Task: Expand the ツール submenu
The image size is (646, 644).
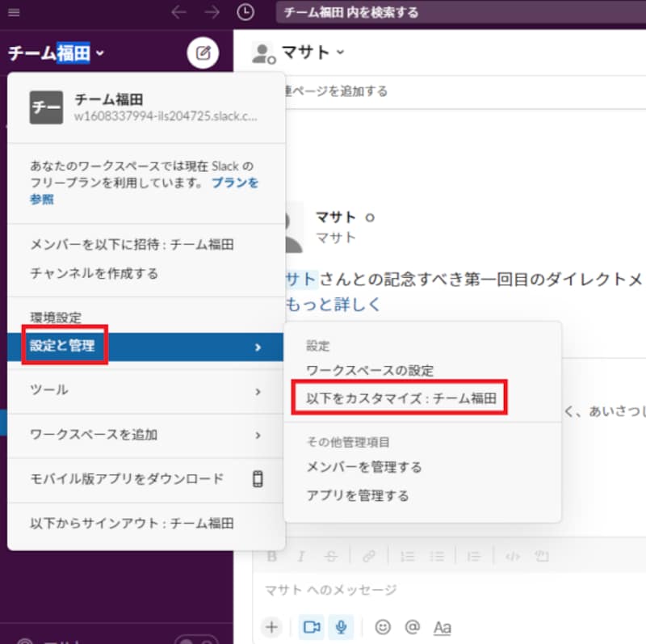Action: [x=145, y=390]
